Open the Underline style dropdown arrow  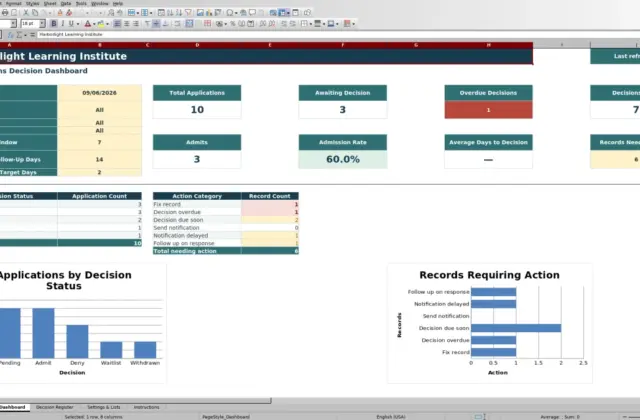pyautogui.click(x=78, y=24)
